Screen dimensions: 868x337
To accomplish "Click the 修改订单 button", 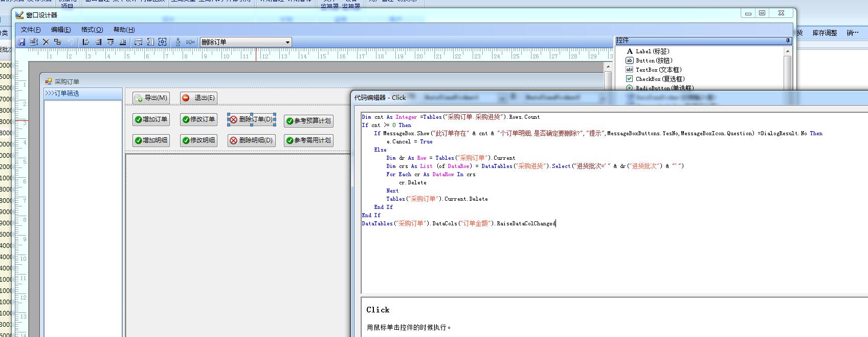I will coord(198,119).
